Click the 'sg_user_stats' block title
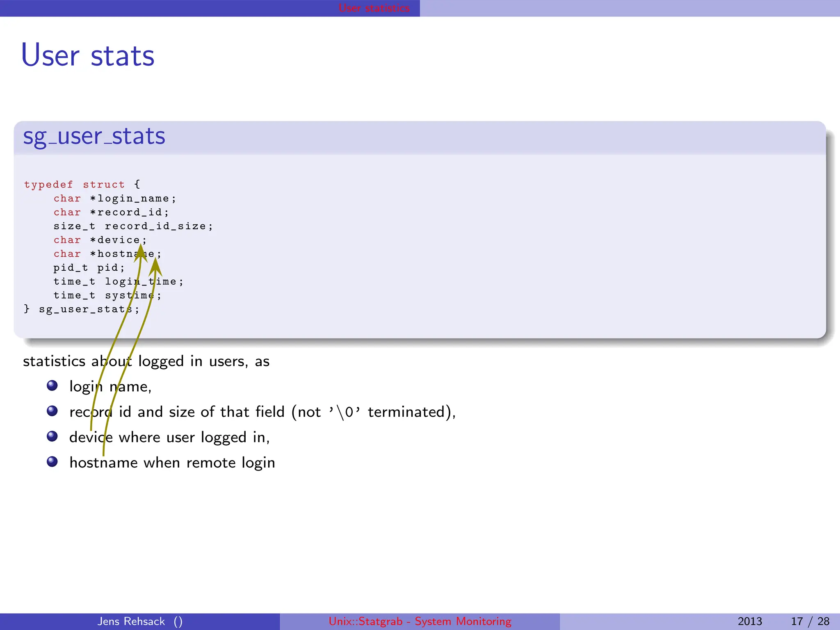 click(94, 136)
